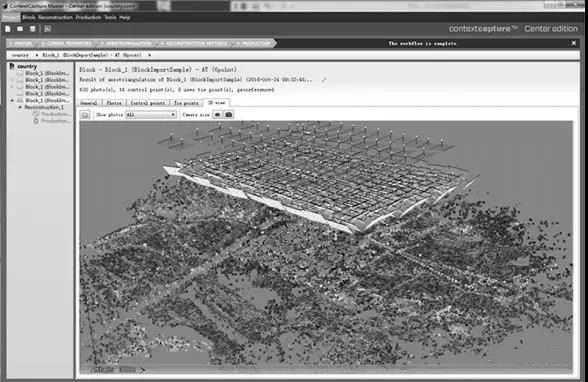This screenshot has width=588, height=382.
Task: Go to the Reconstruction Settings workflow step
Action: tap(195, 43)
